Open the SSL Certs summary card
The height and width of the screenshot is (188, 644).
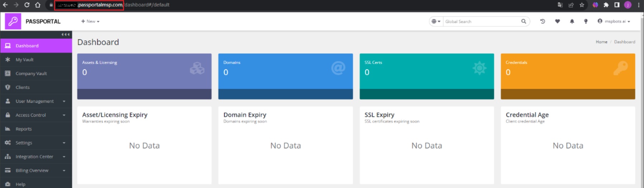coord(427,76)
